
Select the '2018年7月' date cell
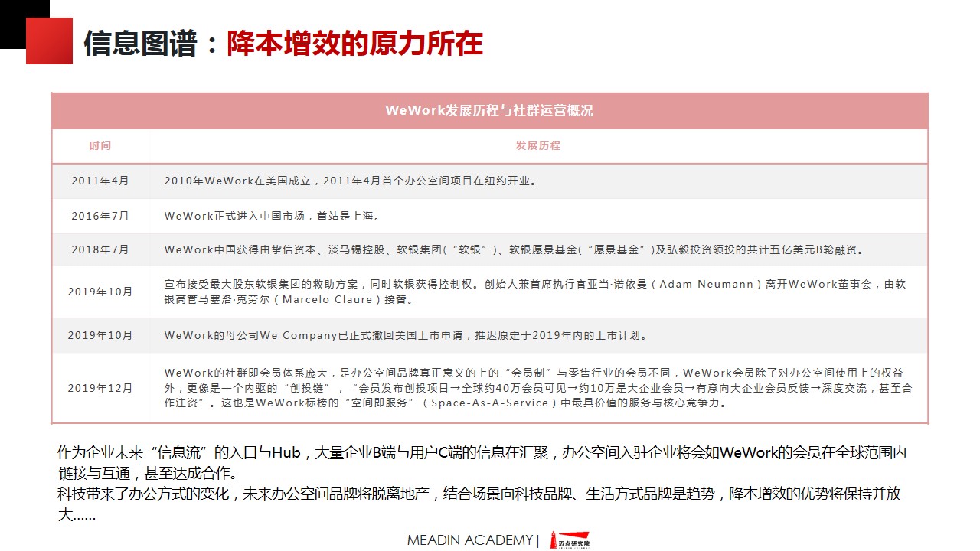[x=100, y=249]
